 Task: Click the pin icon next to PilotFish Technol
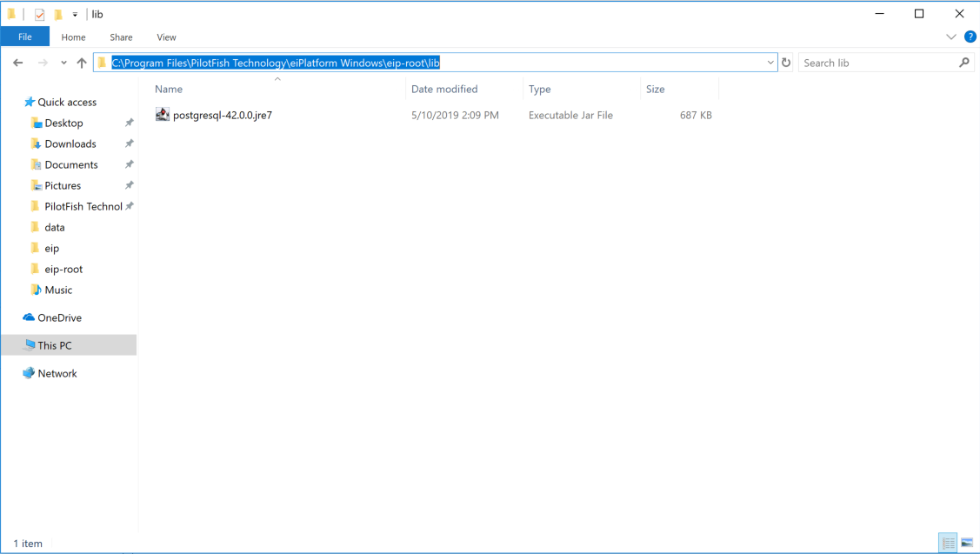tap(130, 206)
